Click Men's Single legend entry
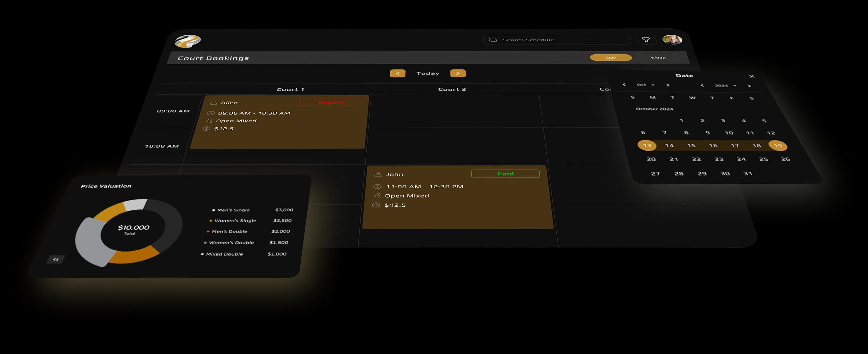This screenshot has height=354, width=868. 252,210
